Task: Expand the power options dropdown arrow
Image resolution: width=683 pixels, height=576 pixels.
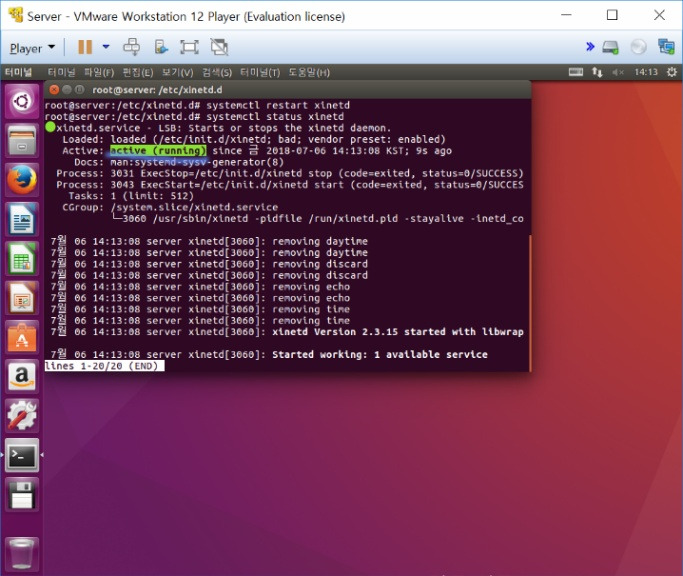Action: point(106,47)
